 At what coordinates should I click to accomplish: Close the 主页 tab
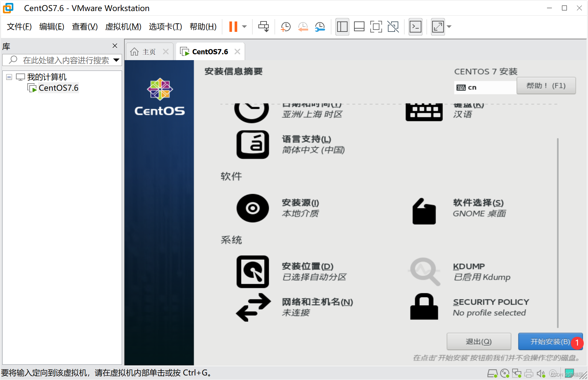tap(166, 52)
